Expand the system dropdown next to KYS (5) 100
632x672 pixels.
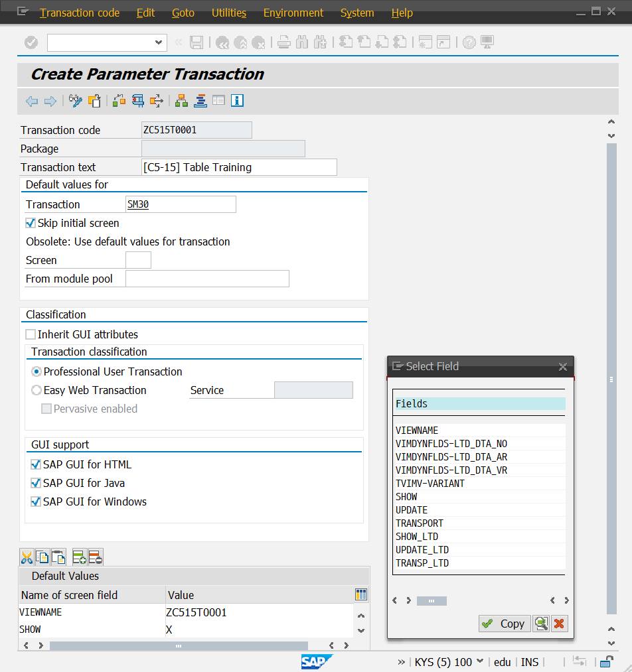click(480, 661)
